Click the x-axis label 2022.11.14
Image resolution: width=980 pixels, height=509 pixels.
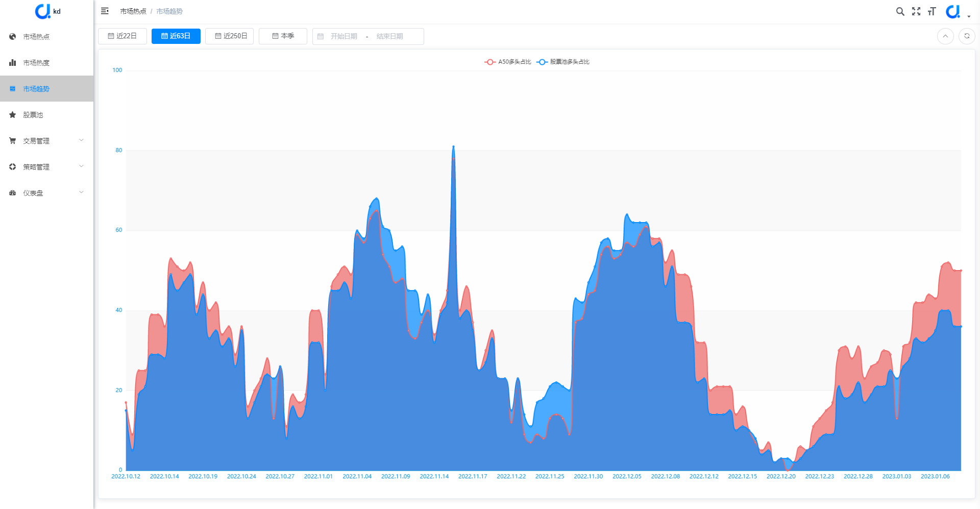(x=434, y=476)
